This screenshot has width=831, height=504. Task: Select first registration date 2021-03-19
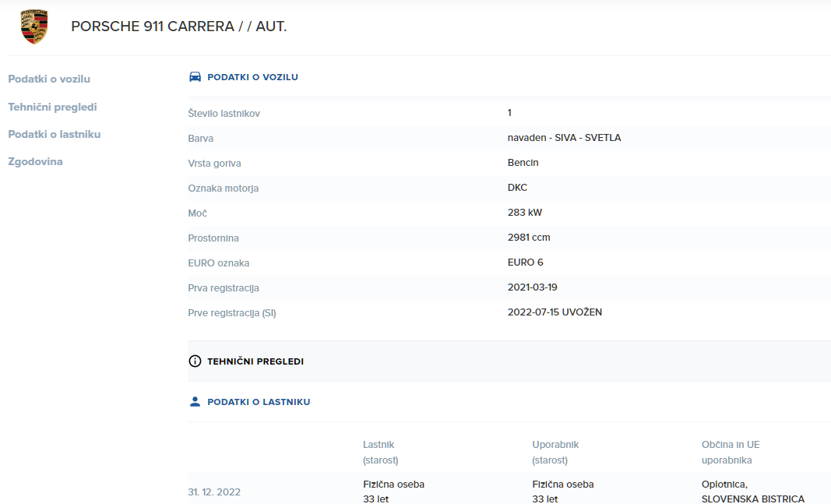pyautogui.click(x=532, y=287)
